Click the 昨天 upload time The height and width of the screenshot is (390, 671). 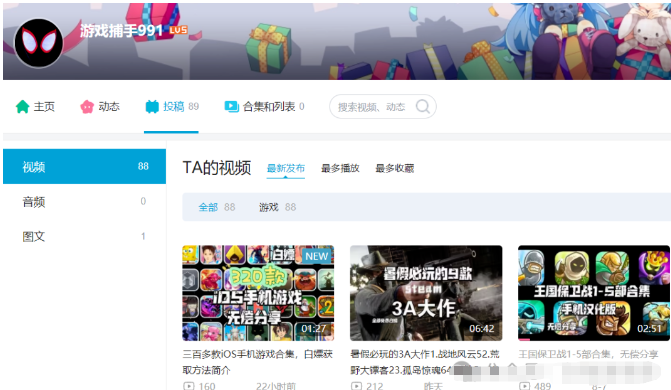433,386
